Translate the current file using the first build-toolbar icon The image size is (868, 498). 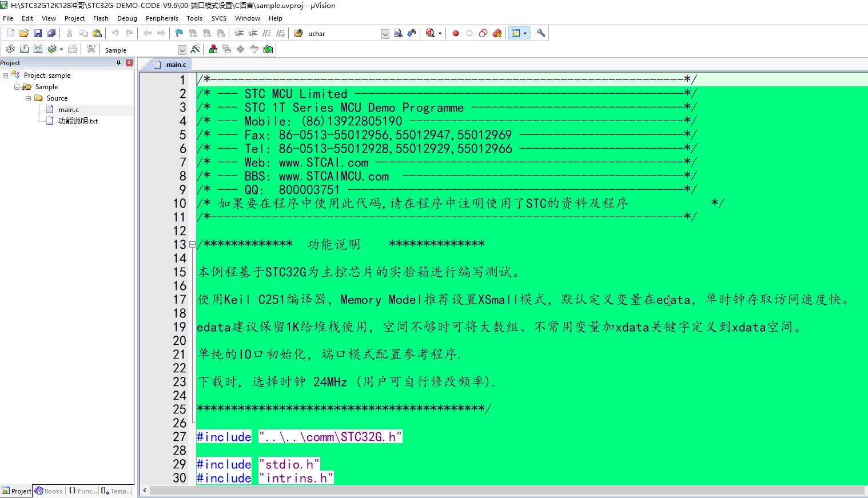pyautogui.click(x=10, y=49)
